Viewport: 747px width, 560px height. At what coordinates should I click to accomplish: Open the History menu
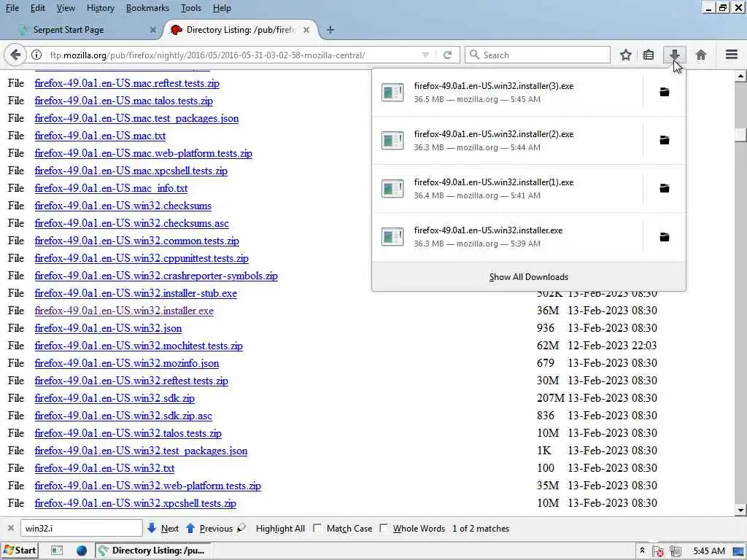tap(101, 8)
